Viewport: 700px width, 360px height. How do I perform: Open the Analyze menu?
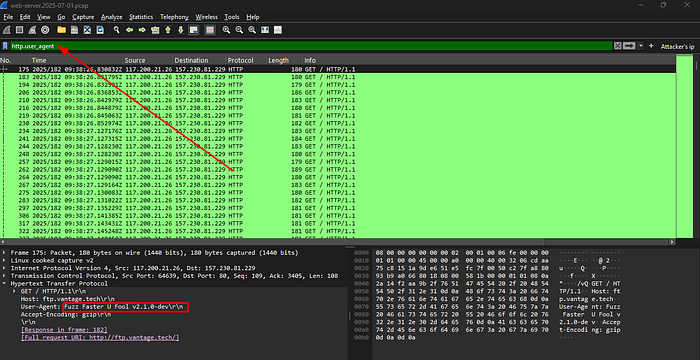pyautogui.click(x=112, y=17)
